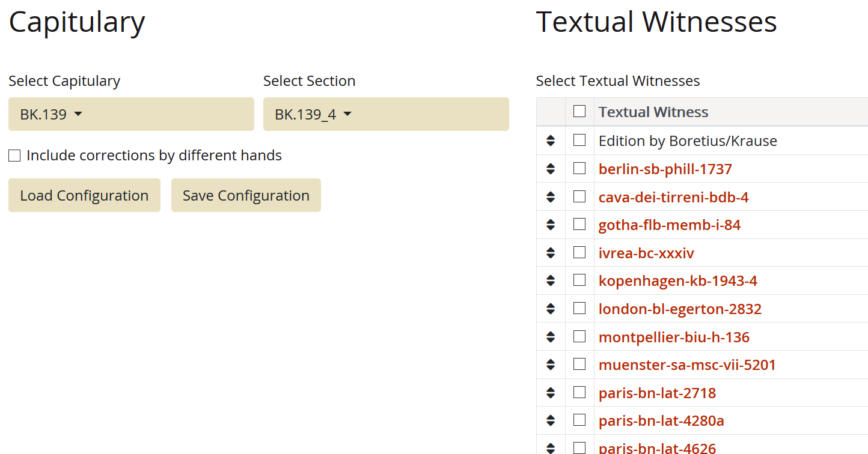Select the paris-bn-lat-2718 checkbox

(579, 392)
